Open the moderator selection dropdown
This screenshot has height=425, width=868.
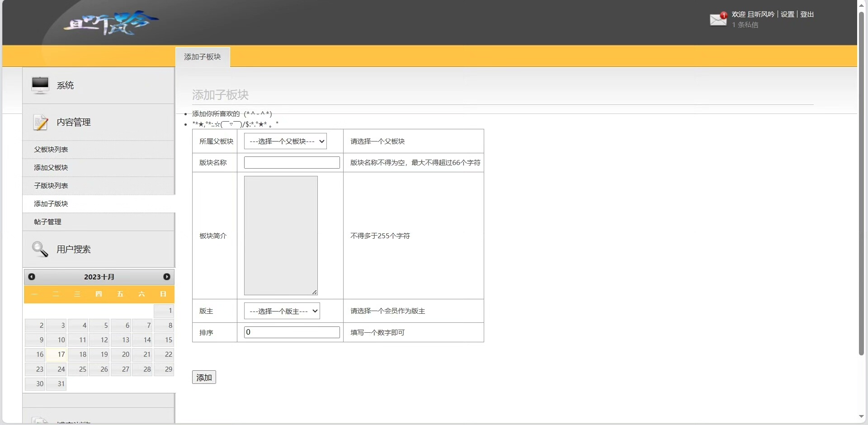point(282,311)
